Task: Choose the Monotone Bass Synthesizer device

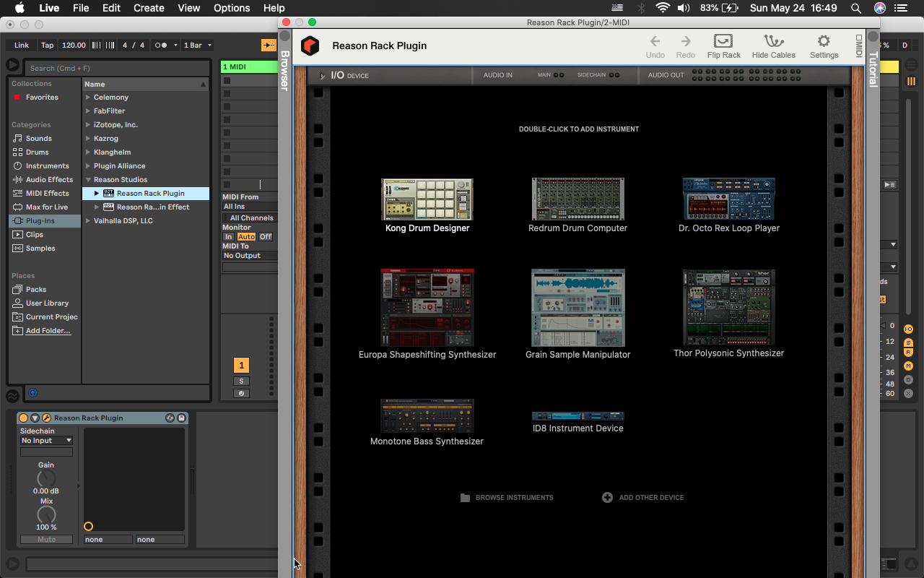Action: click(427, 416)
